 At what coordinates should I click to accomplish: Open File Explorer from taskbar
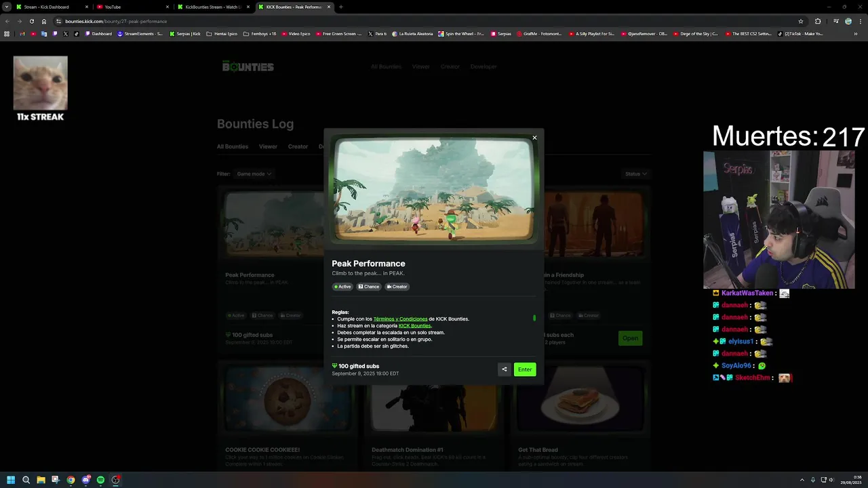point(41,480)
